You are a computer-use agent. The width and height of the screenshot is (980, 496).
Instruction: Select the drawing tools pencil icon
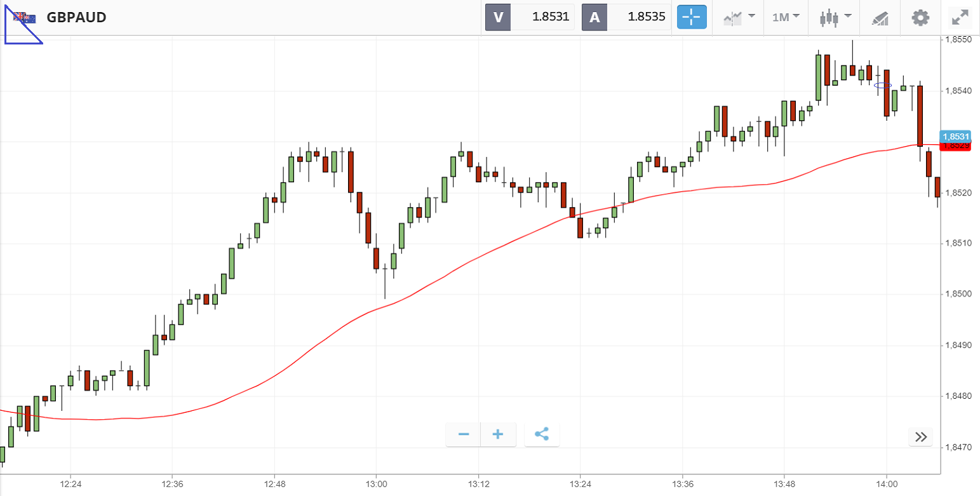pos(880,18)
